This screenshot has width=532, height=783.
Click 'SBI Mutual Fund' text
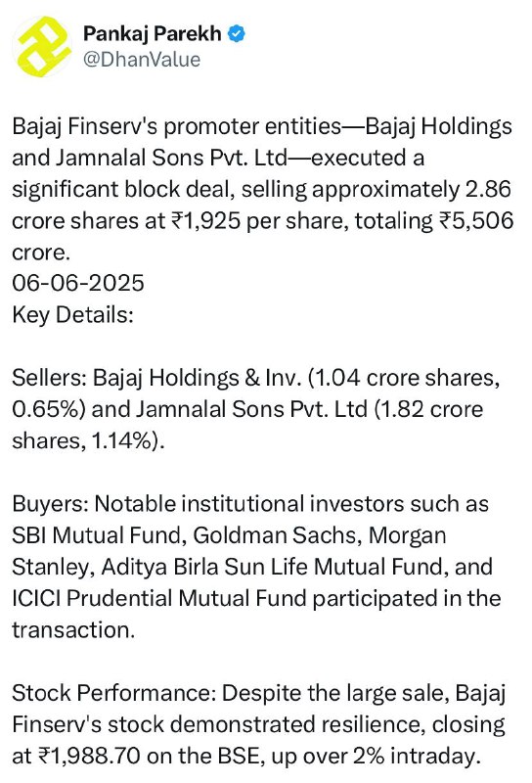pos(100,535)
